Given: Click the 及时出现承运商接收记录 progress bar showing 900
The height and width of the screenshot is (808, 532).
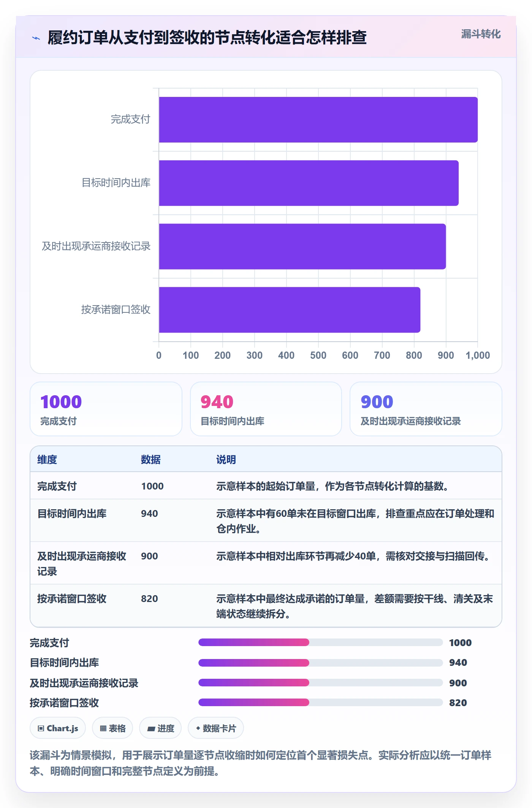Looking at the screenshot, I should pos(321,683).
